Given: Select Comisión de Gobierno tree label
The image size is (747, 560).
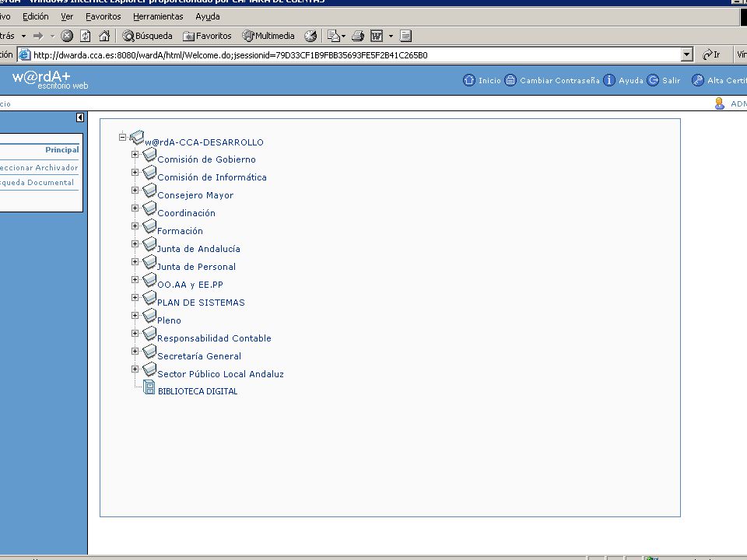Looking at the screenshot, I should point(206,159).
